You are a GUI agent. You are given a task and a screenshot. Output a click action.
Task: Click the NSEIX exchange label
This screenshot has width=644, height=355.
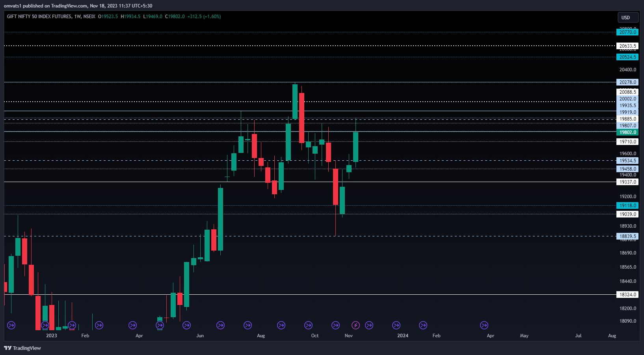[89, 17]
